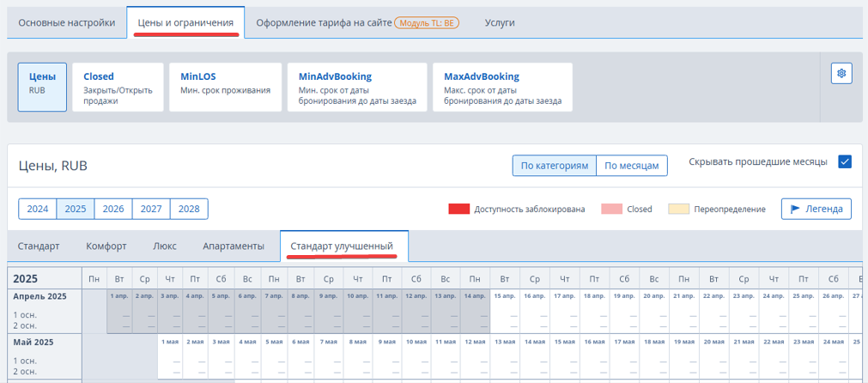Open the Стандарт category tab
The image size is (868, 383).
click(x=39, y=246)
